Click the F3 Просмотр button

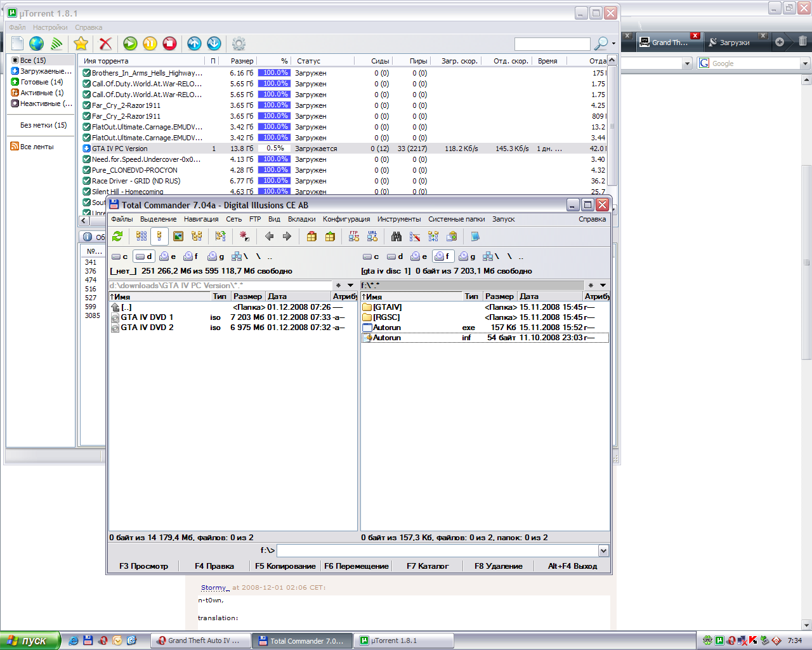144,566
